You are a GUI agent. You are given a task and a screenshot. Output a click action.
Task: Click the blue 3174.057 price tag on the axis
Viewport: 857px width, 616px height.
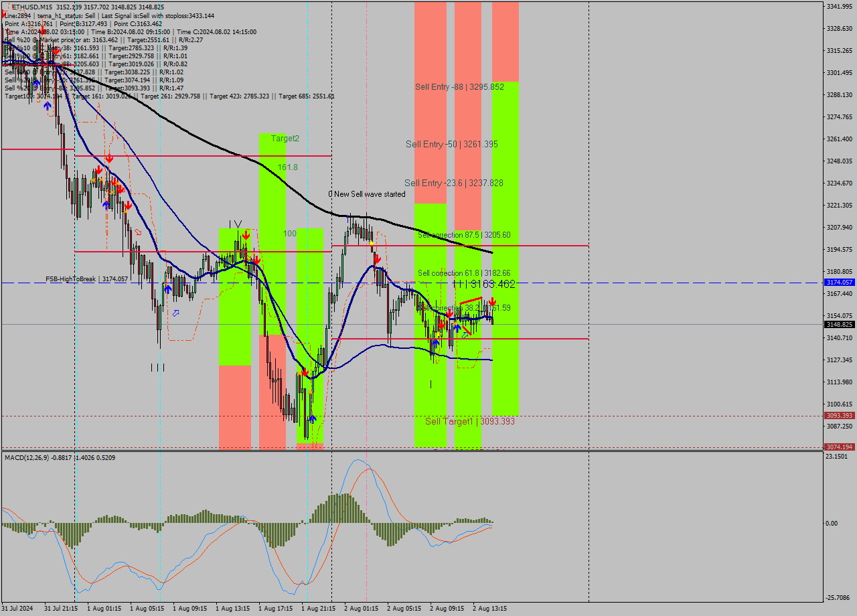[839, 283]
